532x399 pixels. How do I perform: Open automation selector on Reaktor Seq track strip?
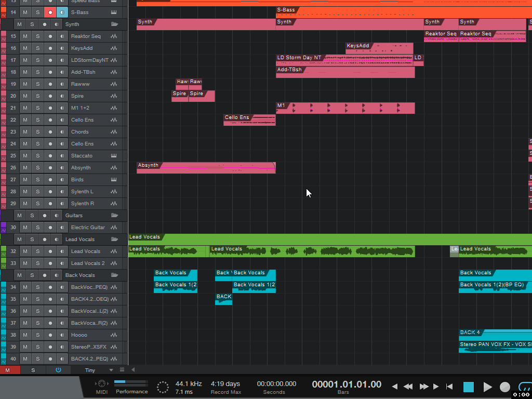click(4, 39)
